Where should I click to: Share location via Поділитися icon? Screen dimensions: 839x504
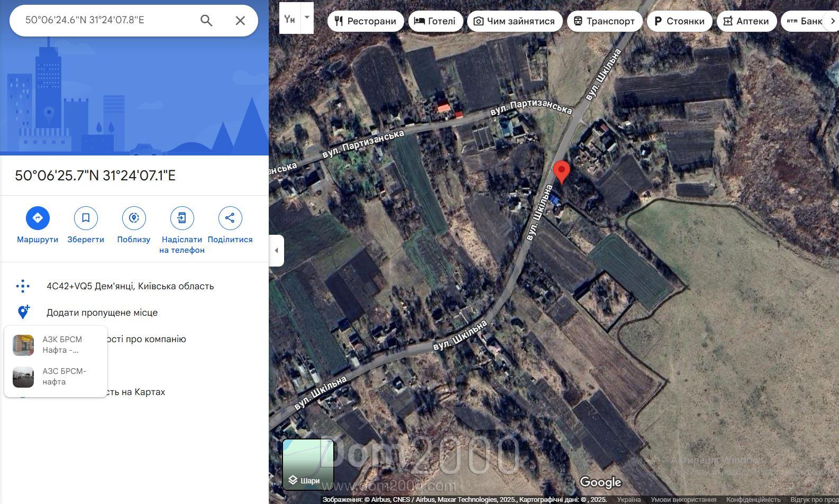click(230, 218)
